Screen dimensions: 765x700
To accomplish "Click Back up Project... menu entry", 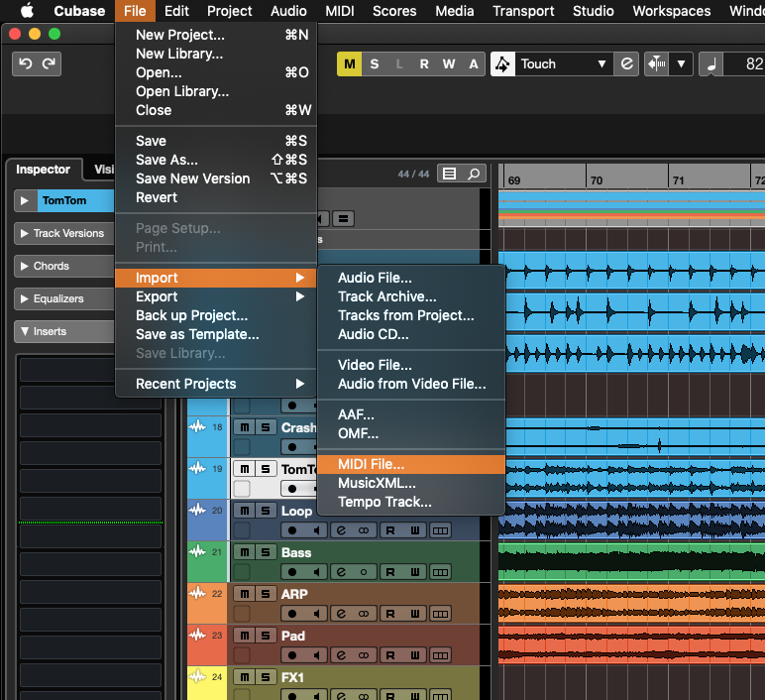I will (216, 316).
